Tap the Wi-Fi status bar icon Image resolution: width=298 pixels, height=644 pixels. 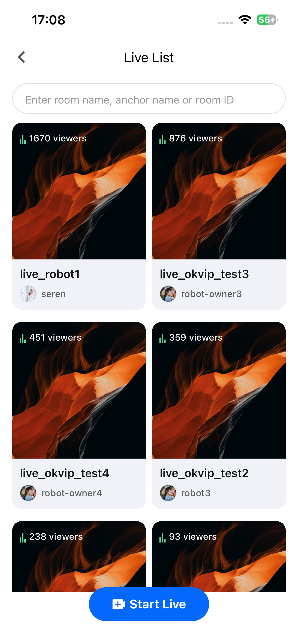click(x=245, y=20)
